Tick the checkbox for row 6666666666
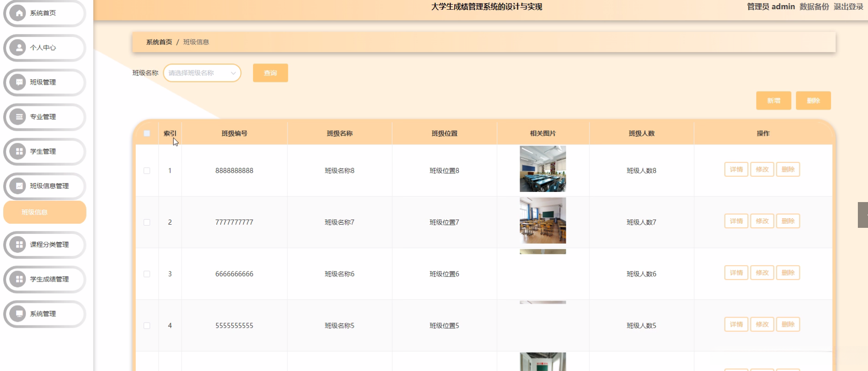 [147, 274]
